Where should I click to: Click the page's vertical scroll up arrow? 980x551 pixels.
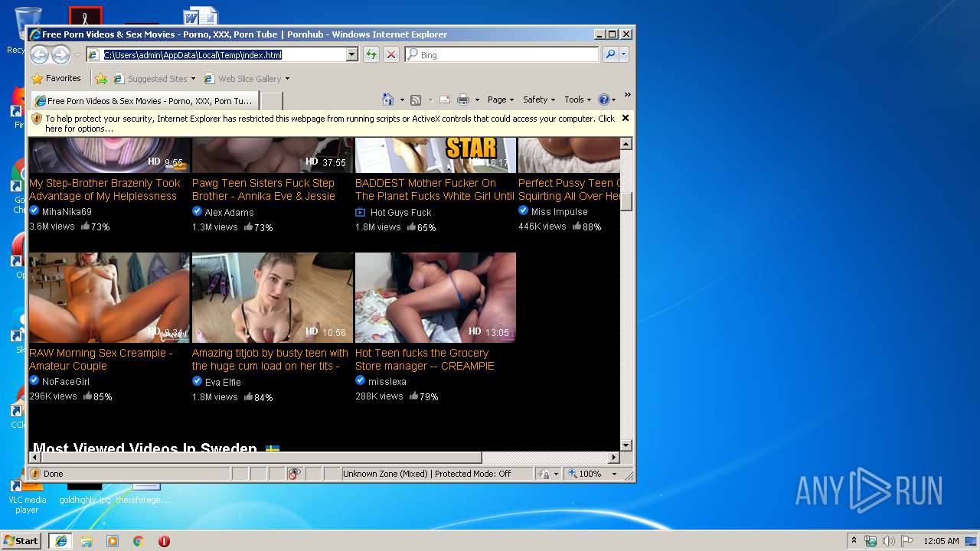point(626,144)
